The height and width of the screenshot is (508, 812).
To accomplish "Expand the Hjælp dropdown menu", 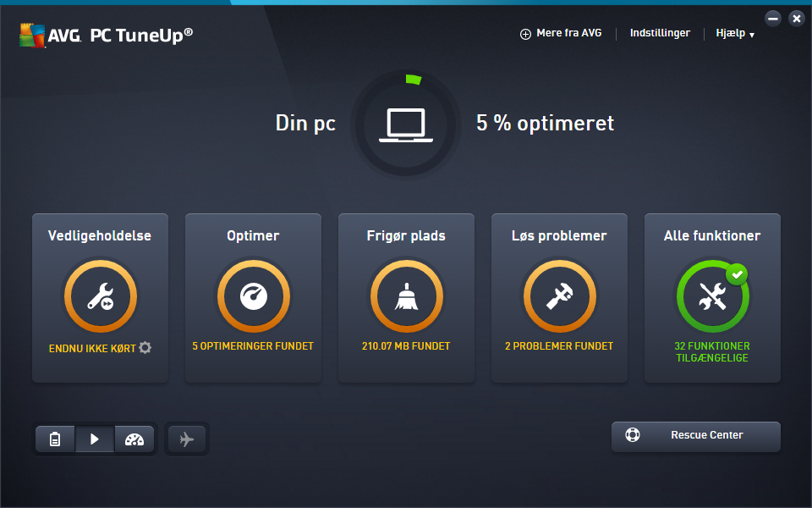I will pos(735,33).
